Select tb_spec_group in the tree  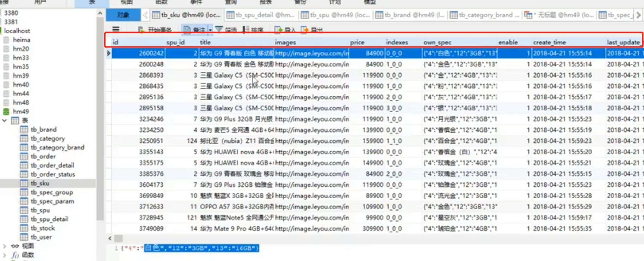click(52, 192)
